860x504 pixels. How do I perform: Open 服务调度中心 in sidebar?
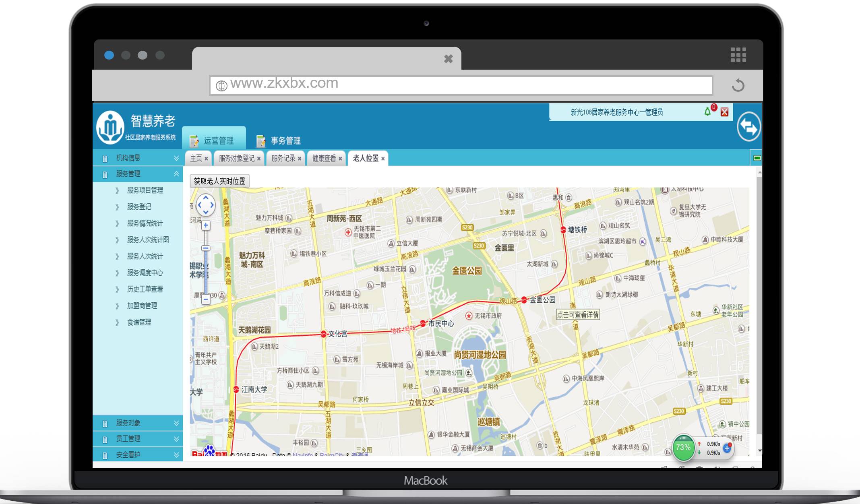pos(145,273)
